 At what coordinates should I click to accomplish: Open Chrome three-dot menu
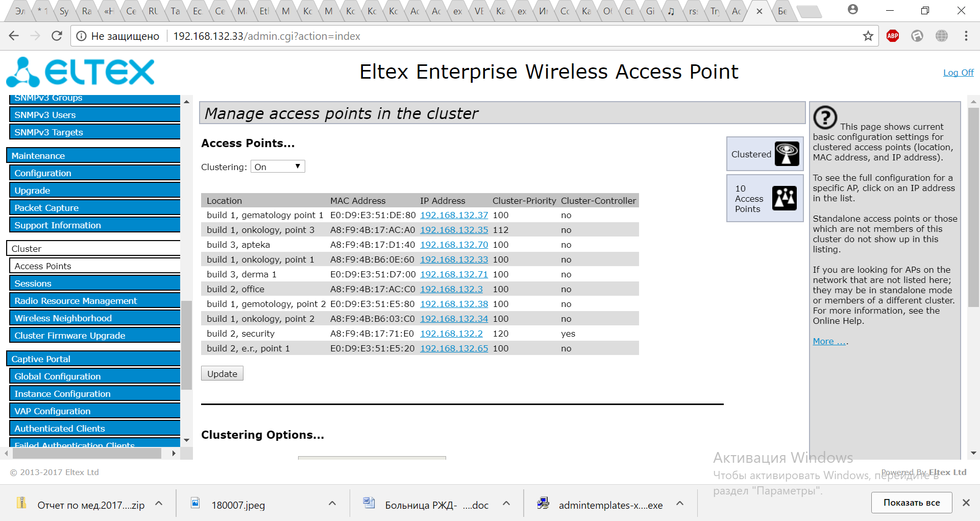[x=966, y=36]
